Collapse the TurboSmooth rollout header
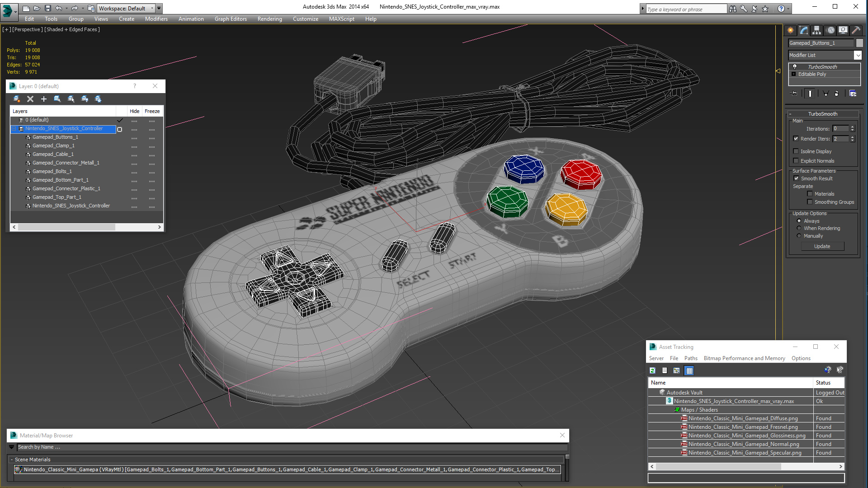The width and height of the screenshot is (868, 488). pyautogui.click(x=822, y=114)
